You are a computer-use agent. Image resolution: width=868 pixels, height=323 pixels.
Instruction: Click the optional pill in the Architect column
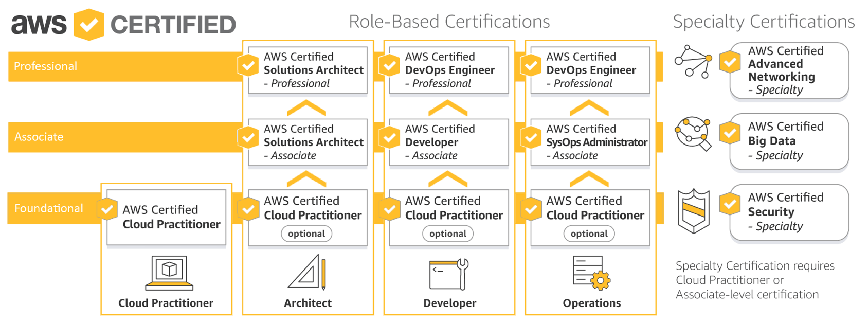point(306,234)
